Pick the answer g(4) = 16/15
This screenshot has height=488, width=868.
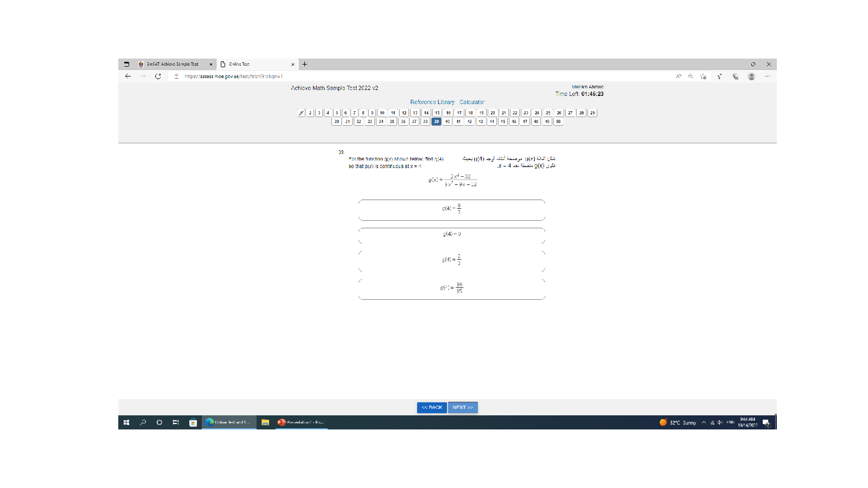451,288
